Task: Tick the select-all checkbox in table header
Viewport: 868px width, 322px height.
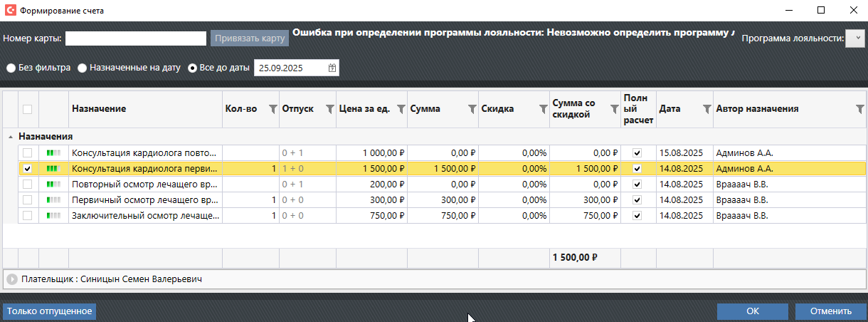Action: point(28,109)
